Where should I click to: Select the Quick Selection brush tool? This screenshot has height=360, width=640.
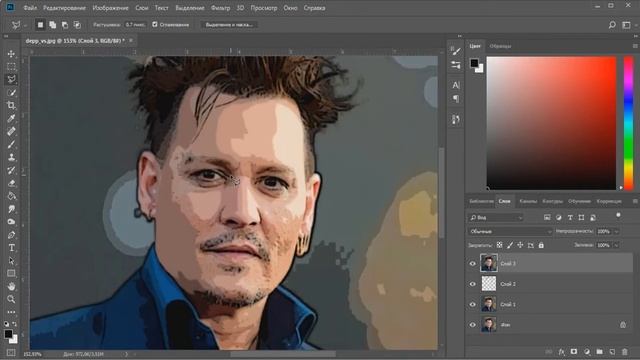(x=11, y=93)
